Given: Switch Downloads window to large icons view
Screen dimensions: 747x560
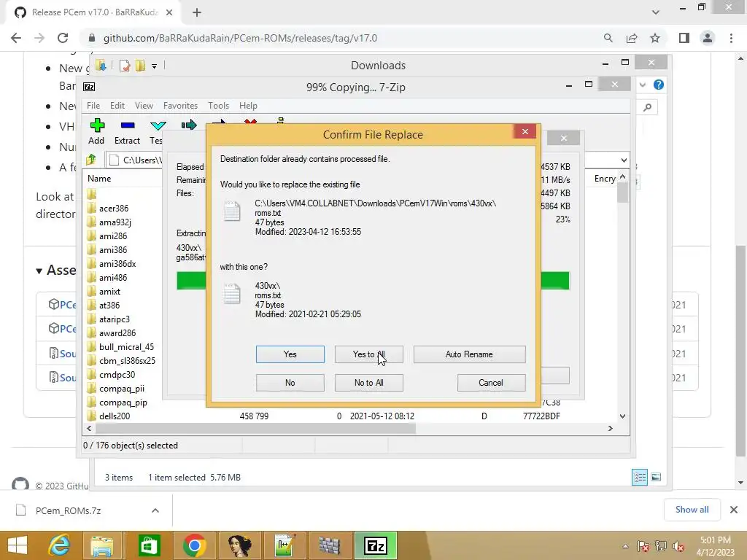Looking at the screenshot, I should [x=656, y=477].
